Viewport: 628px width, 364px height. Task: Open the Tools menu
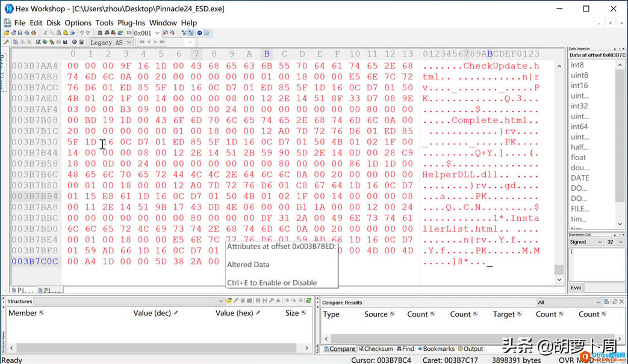104,23
